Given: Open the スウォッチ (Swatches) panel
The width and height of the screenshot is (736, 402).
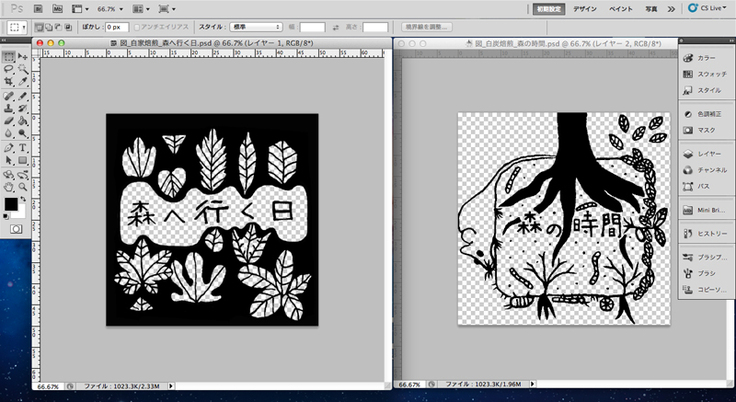Looking at the screenshot, I should [x=707, y=74].
